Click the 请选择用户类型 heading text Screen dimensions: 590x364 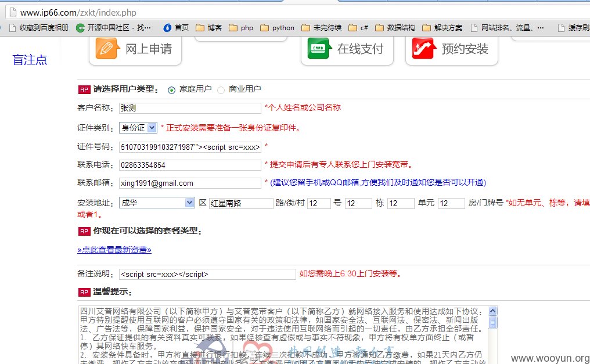point(125,89)
